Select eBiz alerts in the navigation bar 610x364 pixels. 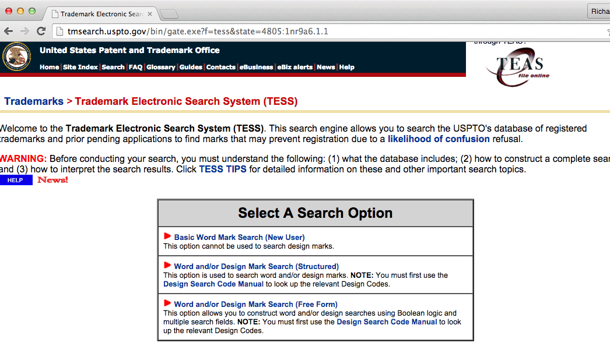click(x=295, y=68)
